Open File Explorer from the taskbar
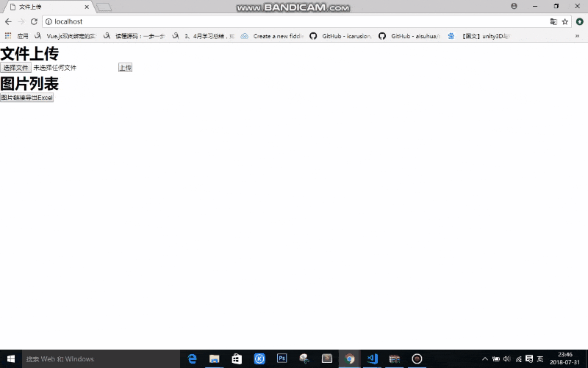588x368 pixels. click(x=214, y=359)
